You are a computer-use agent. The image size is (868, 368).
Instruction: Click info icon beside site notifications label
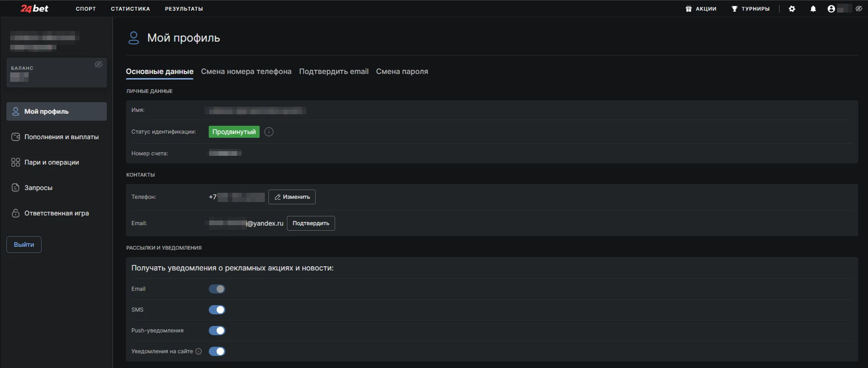199,351
